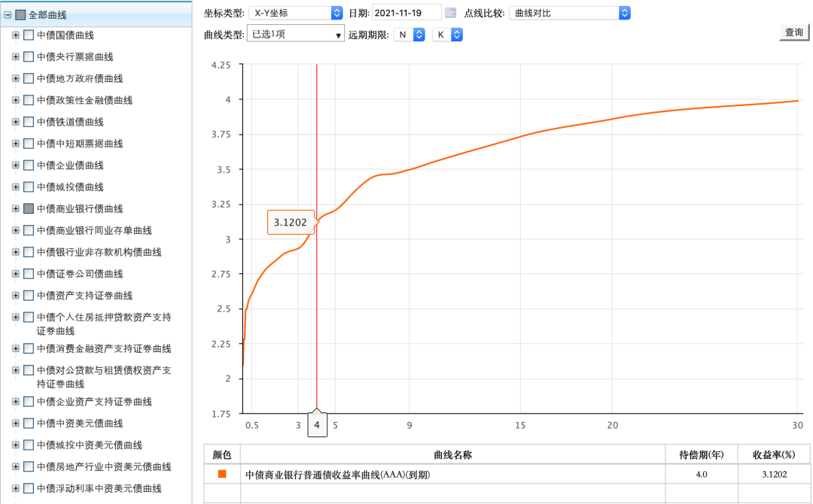Open the calendar date picker icon

(x=450, y=13)
